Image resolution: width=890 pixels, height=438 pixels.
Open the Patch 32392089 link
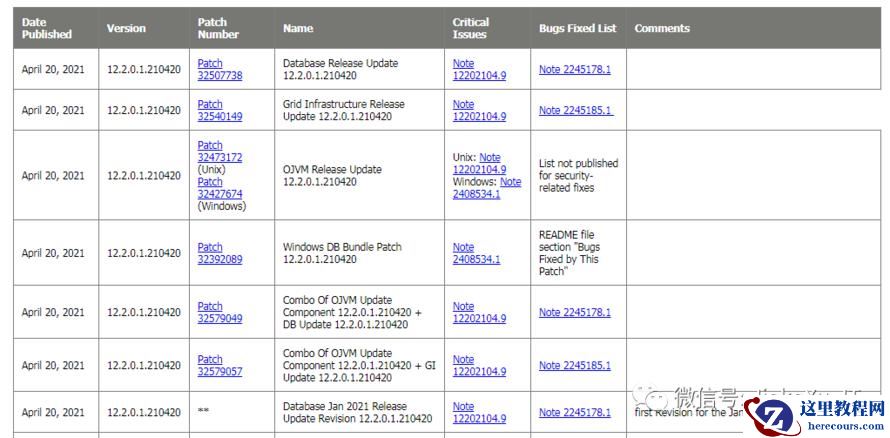point(220,253)
